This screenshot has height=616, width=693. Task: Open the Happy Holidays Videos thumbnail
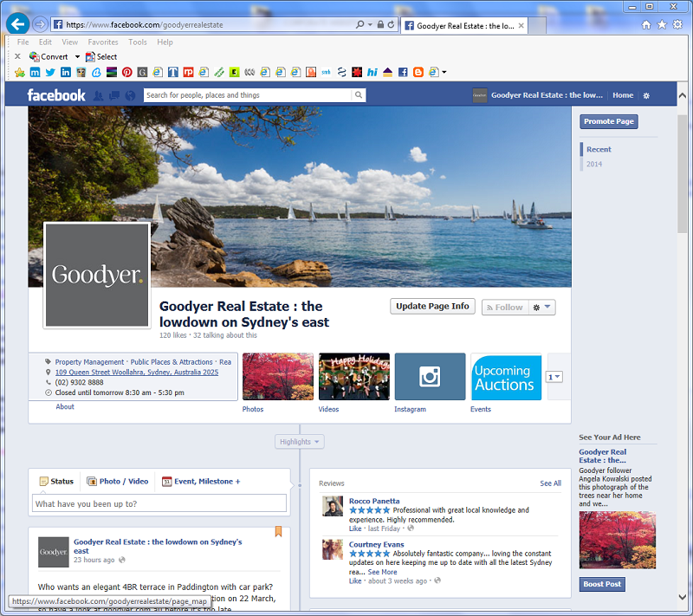click(x=354, y=377)
